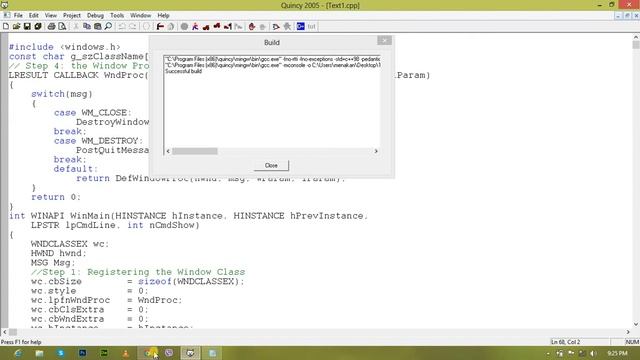The height and width of the screenshot is (360, 640).
Task: Click Close button in Build dialog
Action: point(271,165)
